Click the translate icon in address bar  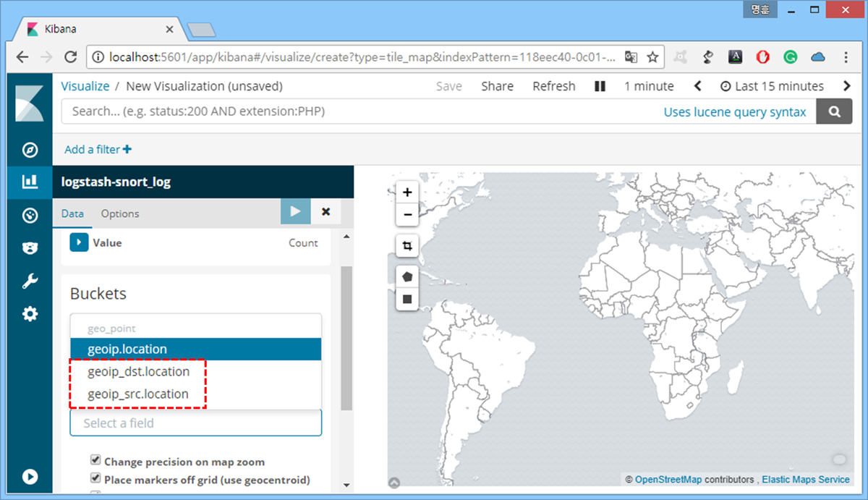tap(631, 56)
